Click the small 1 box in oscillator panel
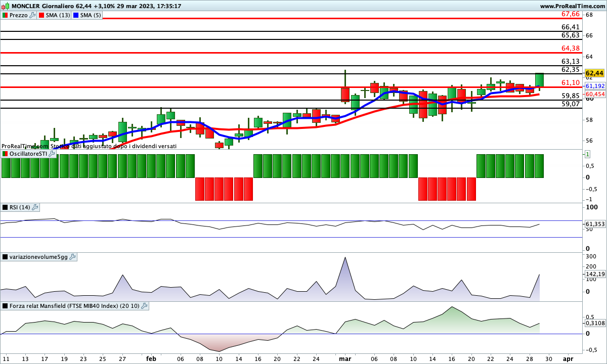The image size is (607, 364). pos(588,154)
